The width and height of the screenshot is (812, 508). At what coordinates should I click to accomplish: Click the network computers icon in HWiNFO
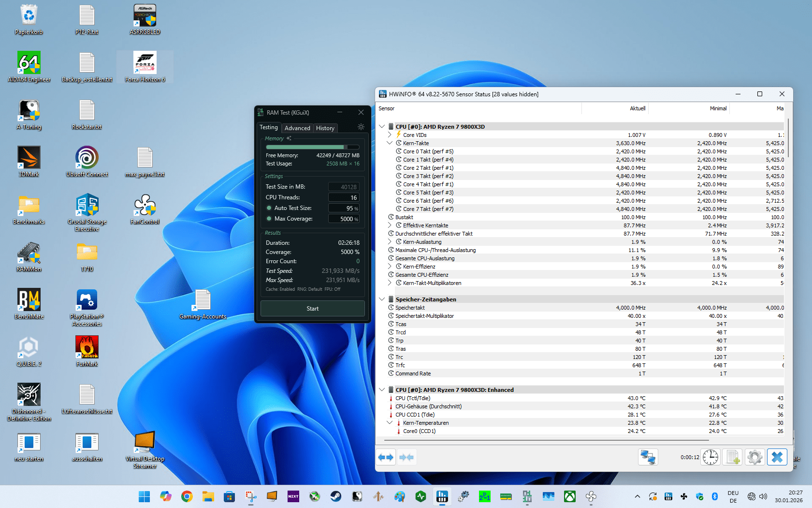click(x=648, y=457)
